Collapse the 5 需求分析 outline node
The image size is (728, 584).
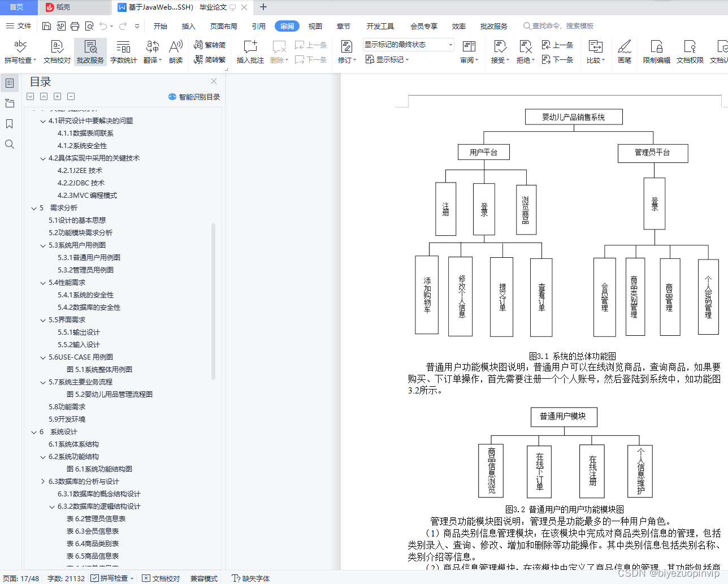point(34,208)
